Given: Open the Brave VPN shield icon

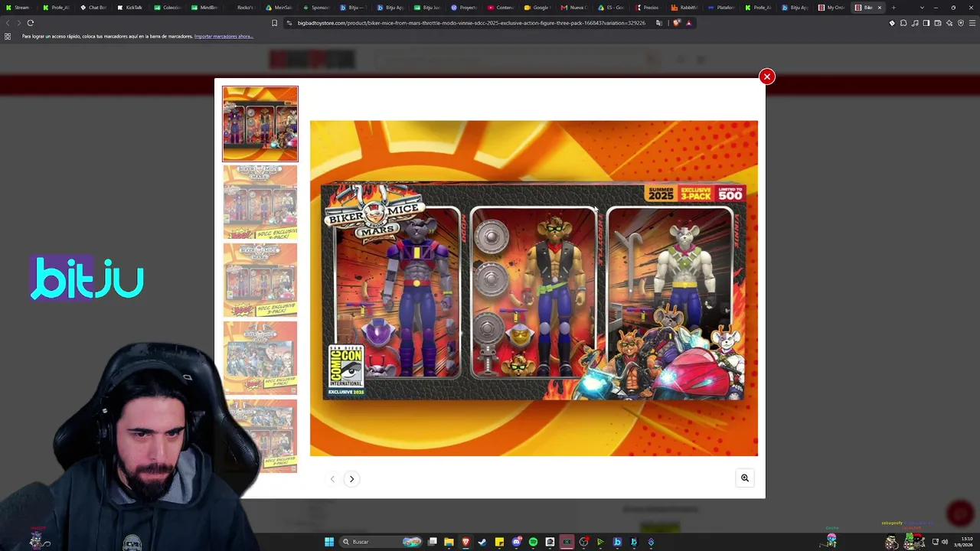Looking at the screenshot, I should 961,23.
